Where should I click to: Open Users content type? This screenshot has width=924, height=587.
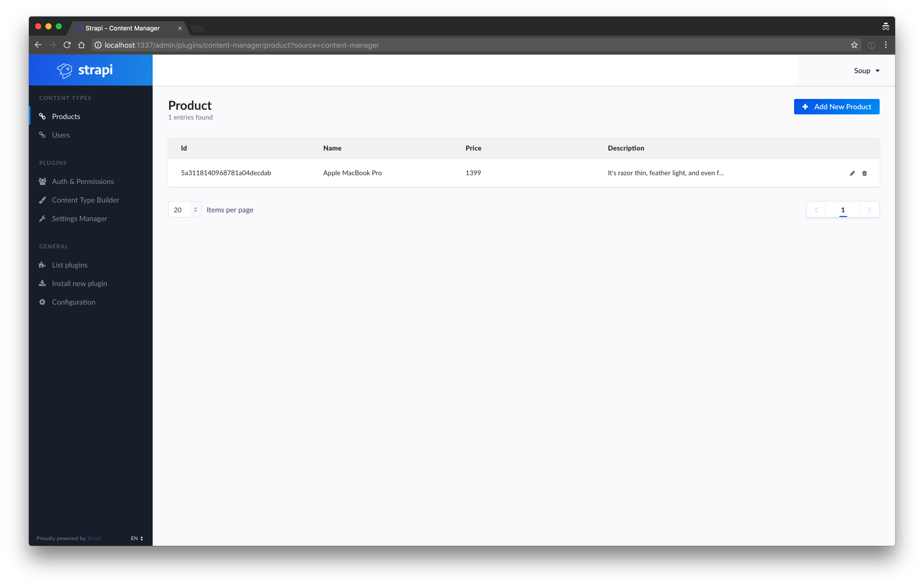61,135
